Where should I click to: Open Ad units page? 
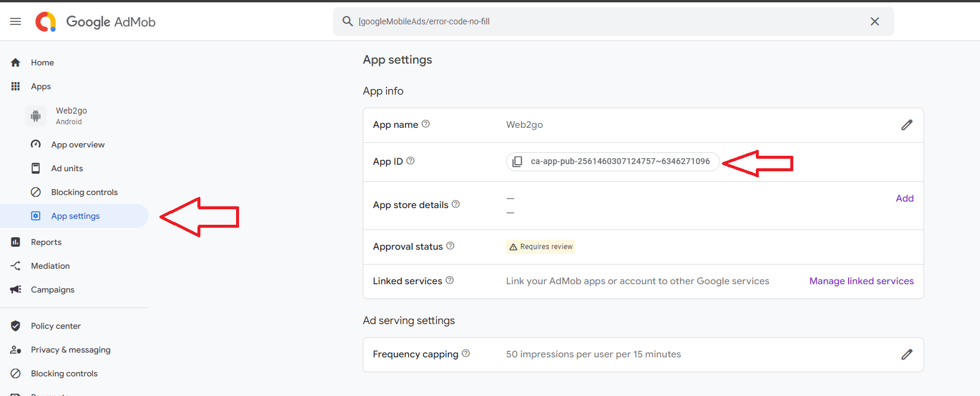point(67,168)
